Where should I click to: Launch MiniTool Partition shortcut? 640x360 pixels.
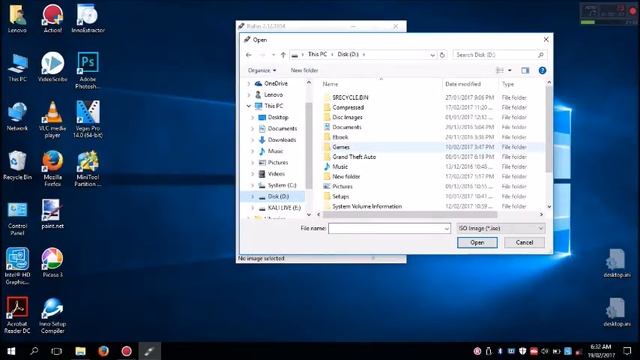tap(88, 168)
